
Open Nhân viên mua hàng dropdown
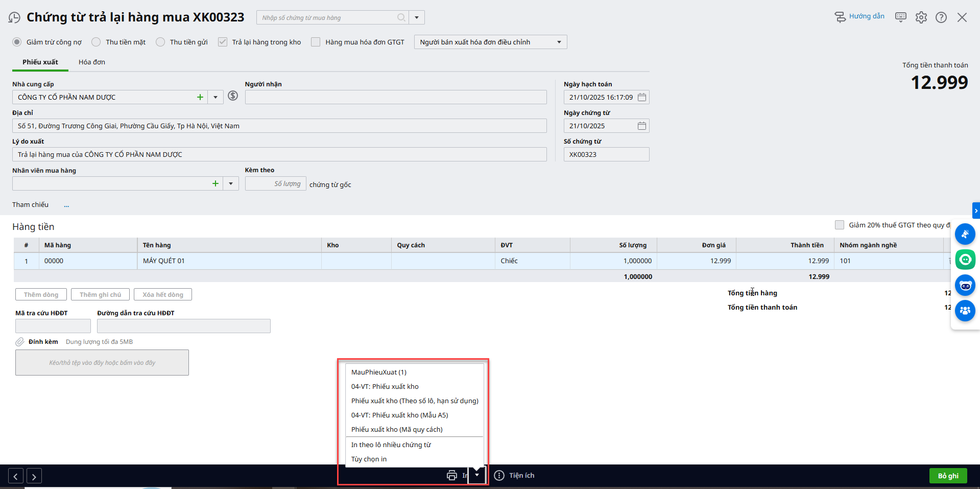click(x=231, y=183)
